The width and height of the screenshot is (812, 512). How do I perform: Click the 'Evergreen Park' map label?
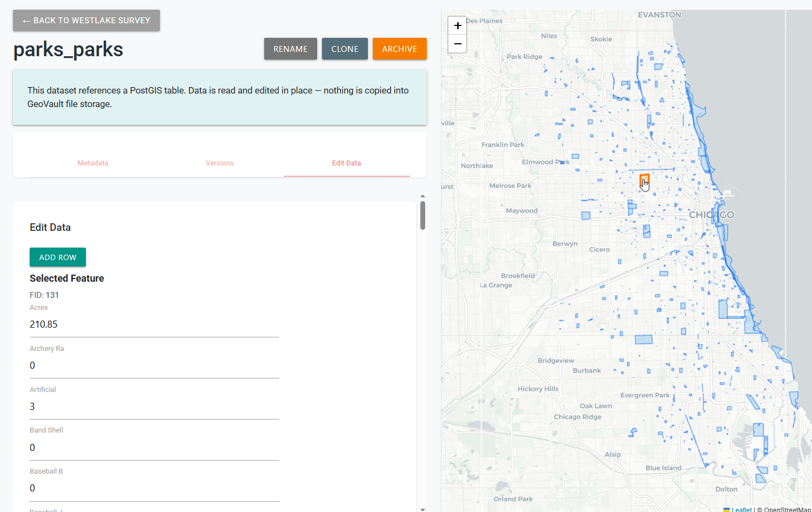click(x=645, y=395)
